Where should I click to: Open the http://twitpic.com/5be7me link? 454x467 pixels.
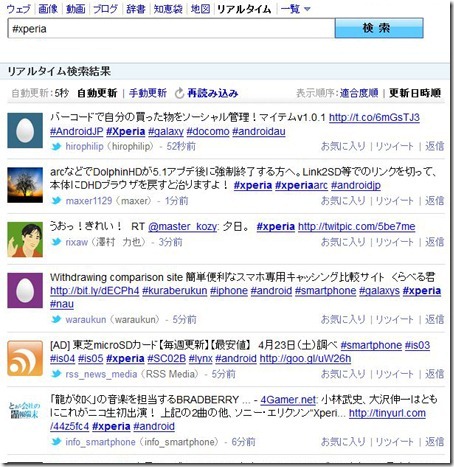(x=356, y=227)
